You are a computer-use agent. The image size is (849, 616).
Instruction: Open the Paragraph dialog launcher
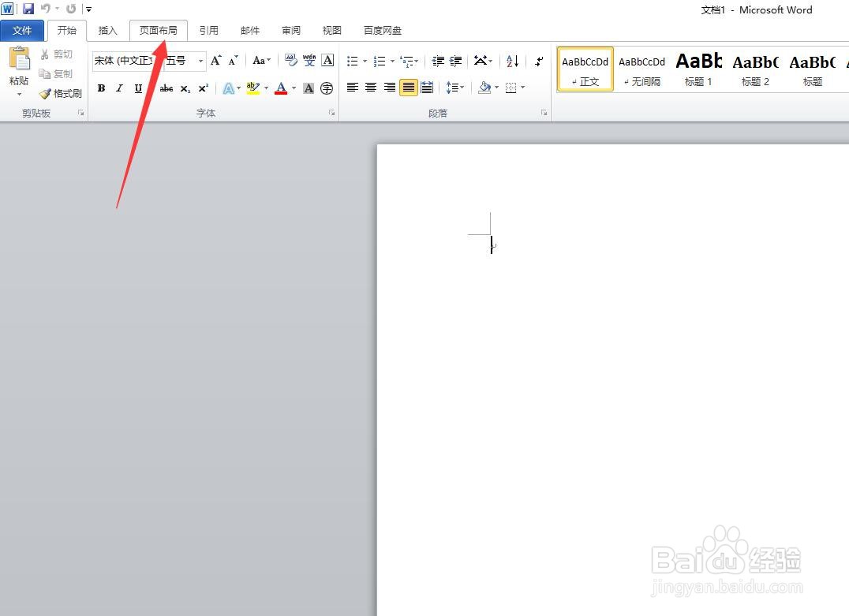pyautogui.click(x=544, y=113)
